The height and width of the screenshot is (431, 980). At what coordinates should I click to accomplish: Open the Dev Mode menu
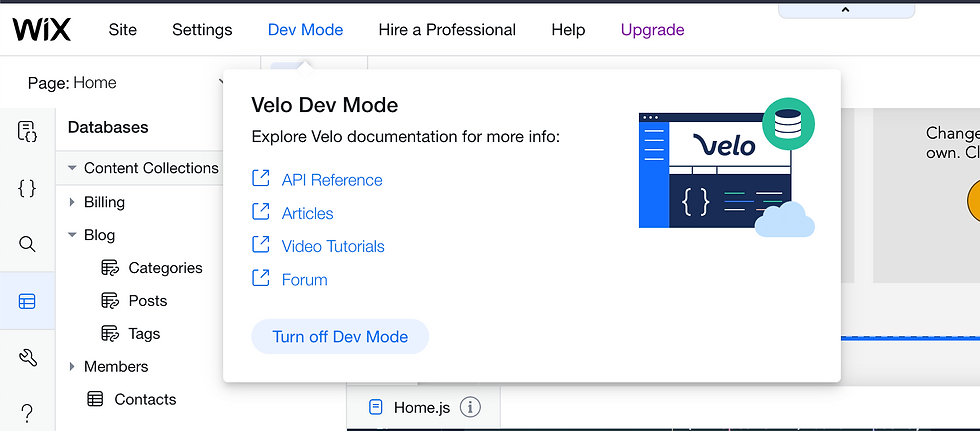305,30
